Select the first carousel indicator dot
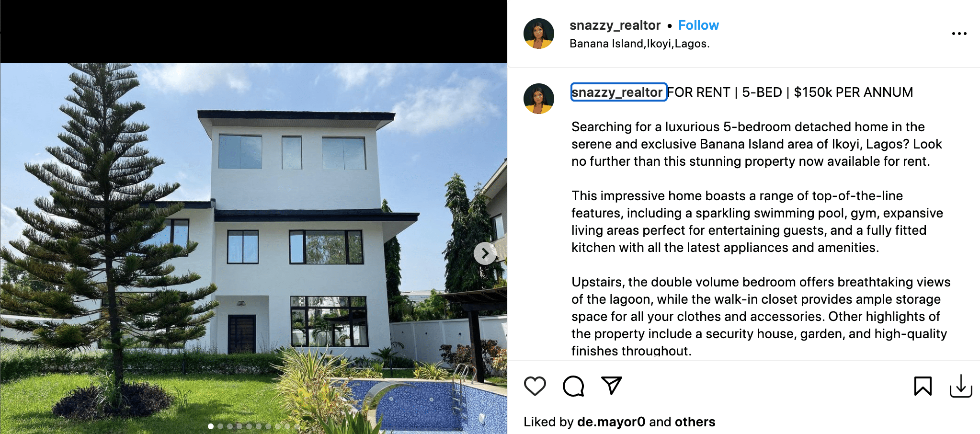The width and height of the screenshot is (980, 434). 211,426
